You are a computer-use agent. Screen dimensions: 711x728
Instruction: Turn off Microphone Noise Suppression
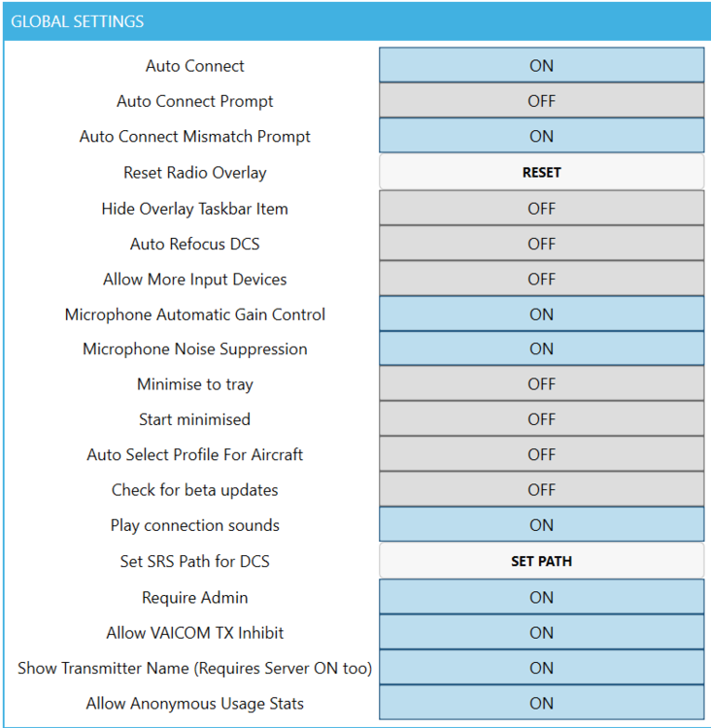[x=541, y=349]
